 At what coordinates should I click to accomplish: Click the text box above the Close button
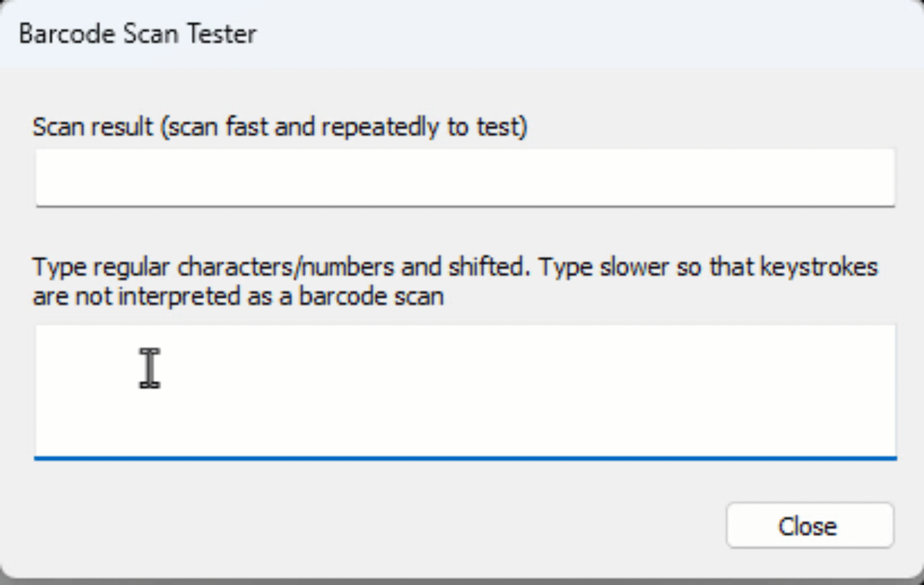(465, 391)
